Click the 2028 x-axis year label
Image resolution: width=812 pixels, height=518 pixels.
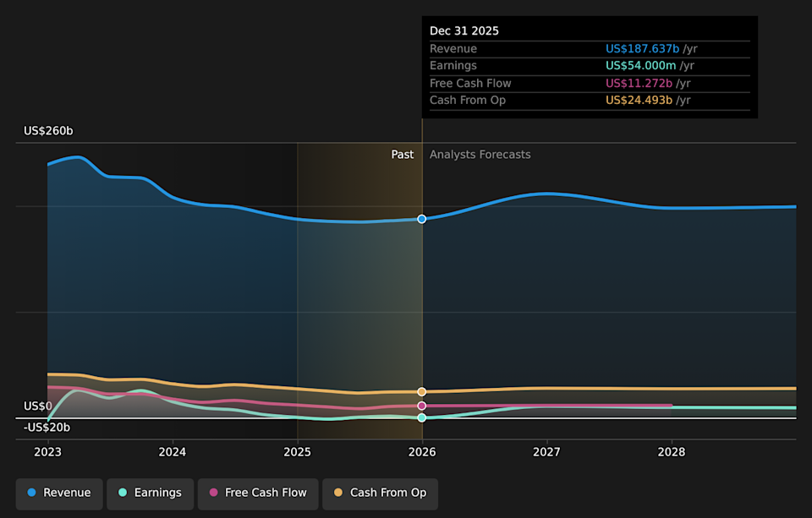coord(672,452)
